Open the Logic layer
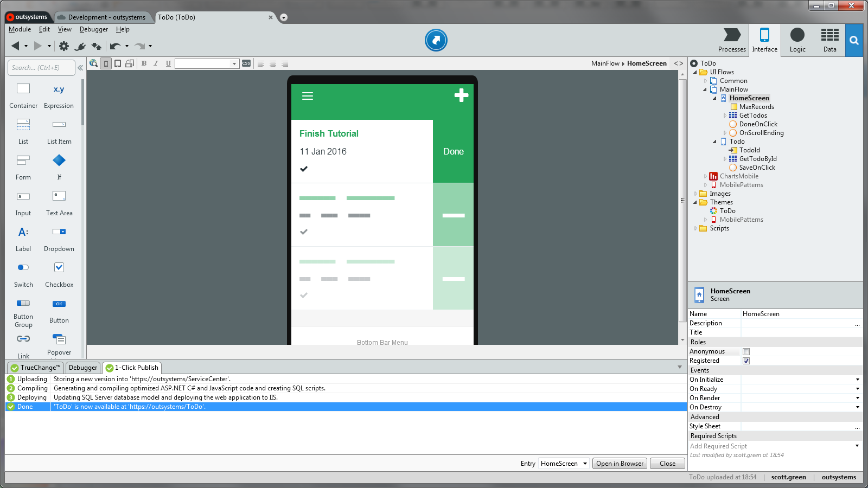The height and width of the screenshot is (488, 868). 797,40
